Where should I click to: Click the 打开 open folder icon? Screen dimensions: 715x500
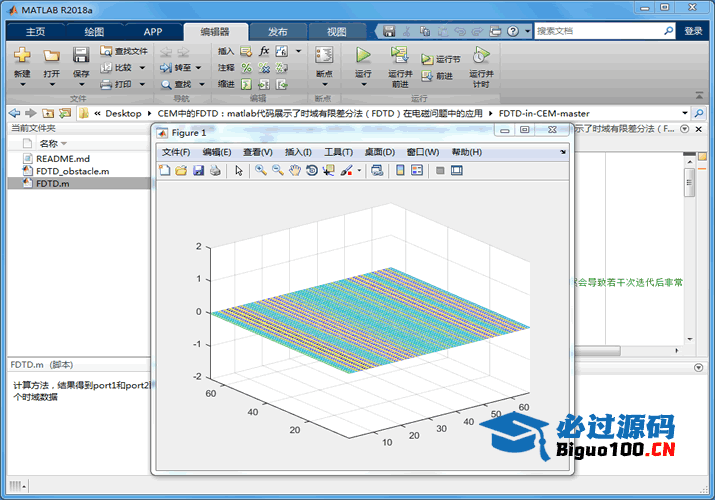[51, 56]
